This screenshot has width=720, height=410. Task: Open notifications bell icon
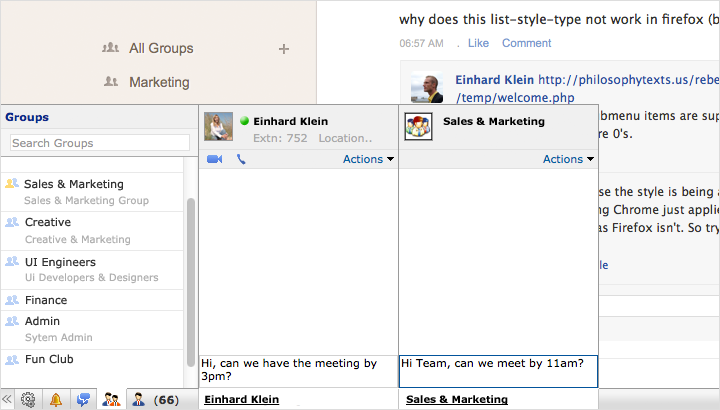(56, 400)
